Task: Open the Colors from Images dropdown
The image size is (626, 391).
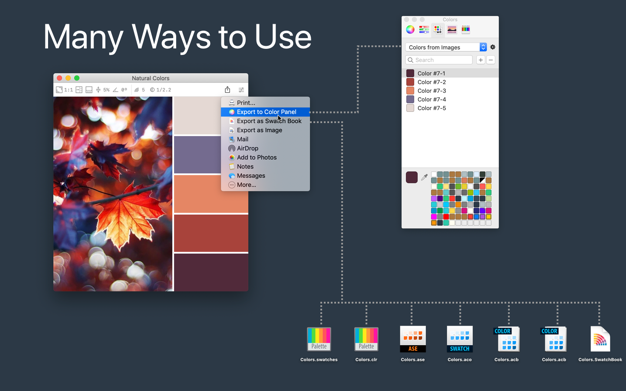Action: point(446,47)
